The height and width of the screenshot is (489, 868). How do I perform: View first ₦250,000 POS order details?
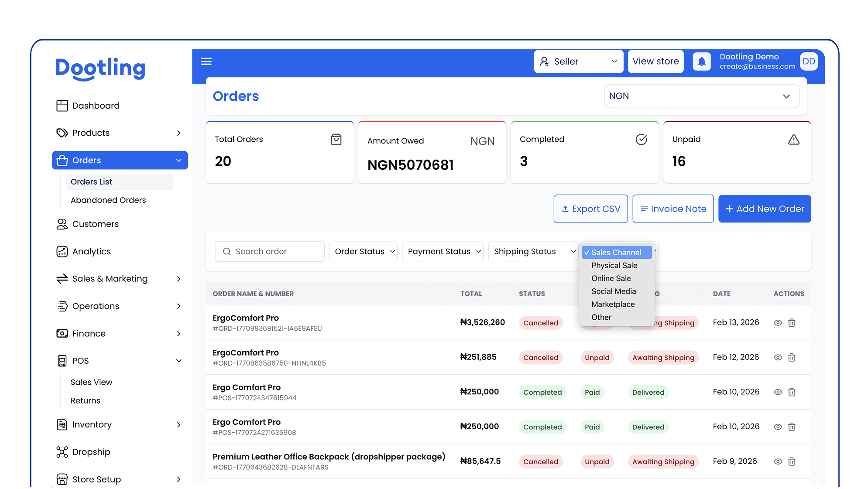(x=778, y=392)
